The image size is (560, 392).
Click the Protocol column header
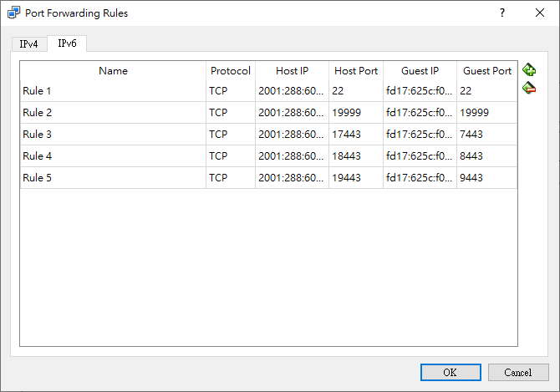230,71
